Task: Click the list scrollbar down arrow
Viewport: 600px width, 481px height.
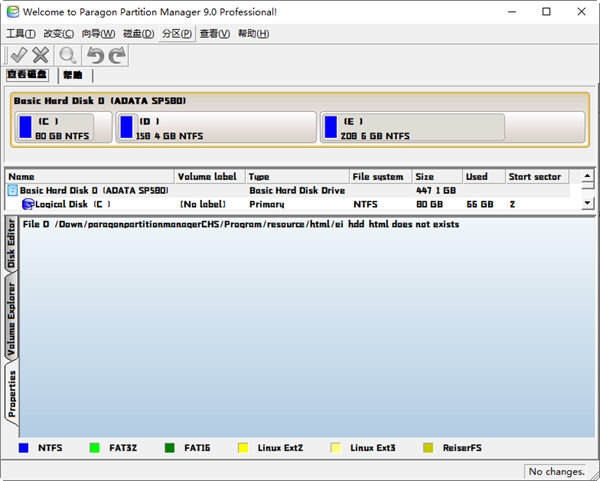Action: (587, 202)
